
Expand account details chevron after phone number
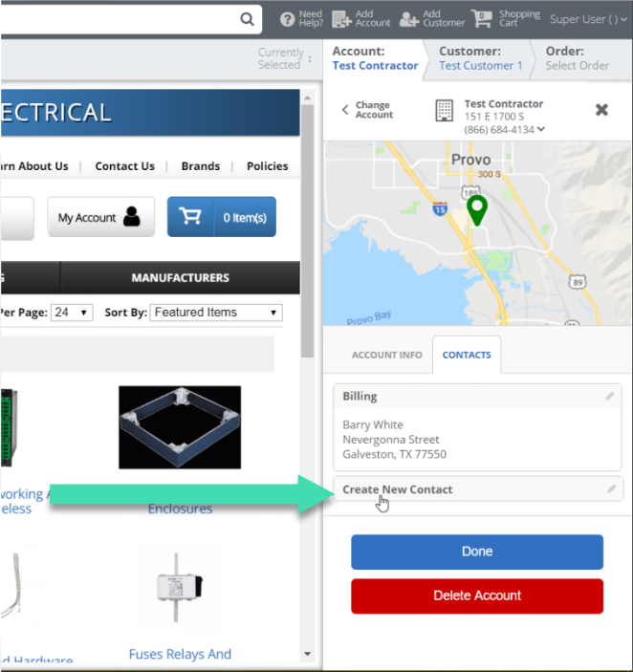pyautogui.click(x=541, y=129)
